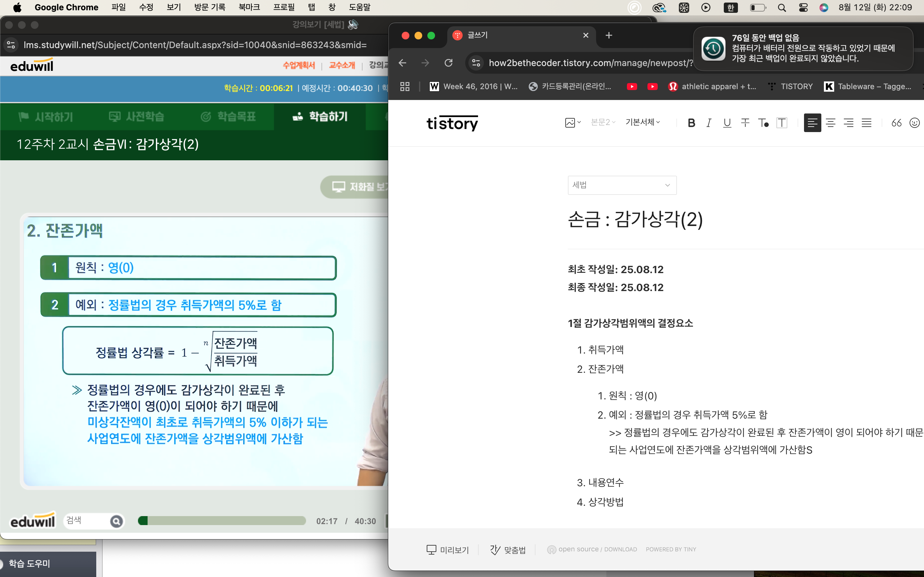Click the 미리보기 preview button
924x577 pixels.
point(448,549)
